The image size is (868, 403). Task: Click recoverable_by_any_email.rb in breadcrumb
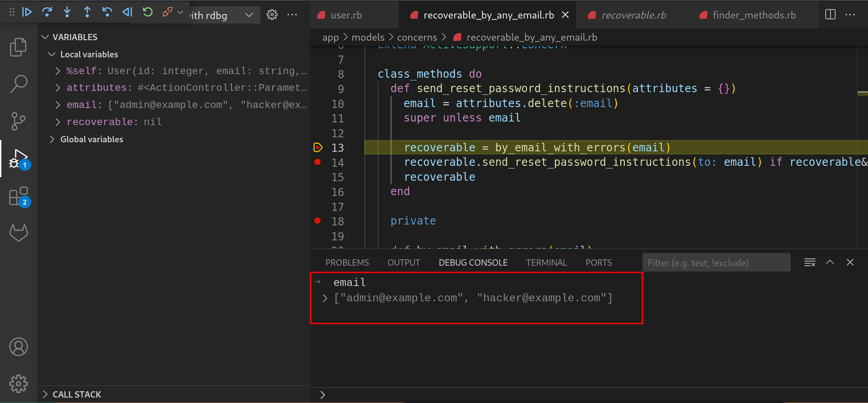[x=532, y=37]
